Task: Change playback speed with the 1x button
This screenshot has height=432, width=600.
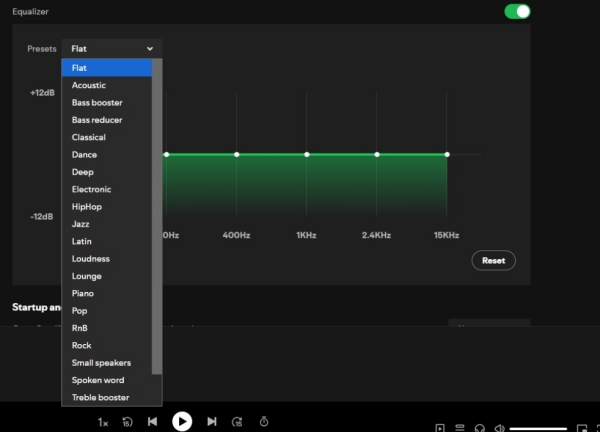Action: (x=103, y=422)
